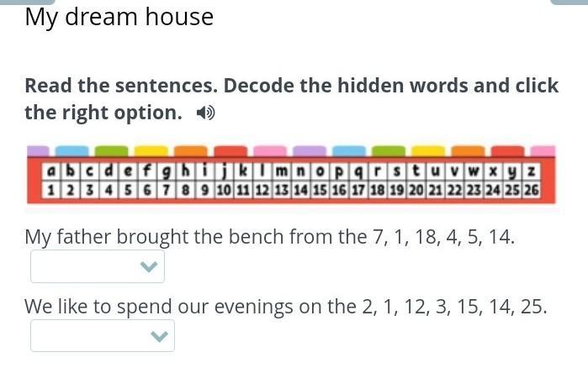Click the letter 'd' in the alphabet chart
Viewport: 588px width, 389px height.
109,171
